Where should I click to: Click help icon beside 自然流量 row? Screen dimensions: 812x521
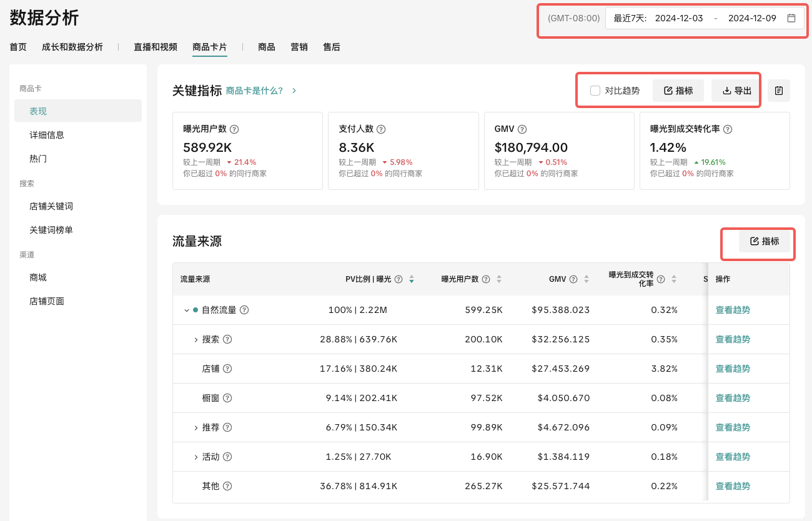[244, 310]
